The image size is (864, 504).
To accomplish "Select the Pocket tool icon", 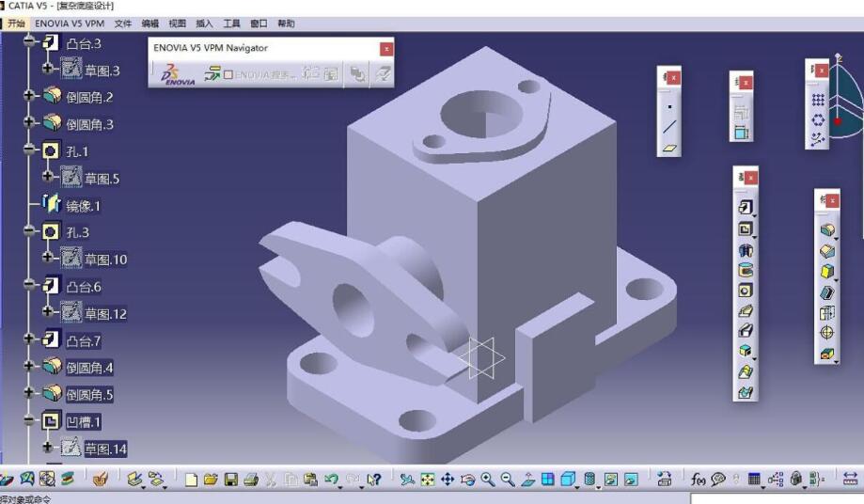I will tap(746, 228).
